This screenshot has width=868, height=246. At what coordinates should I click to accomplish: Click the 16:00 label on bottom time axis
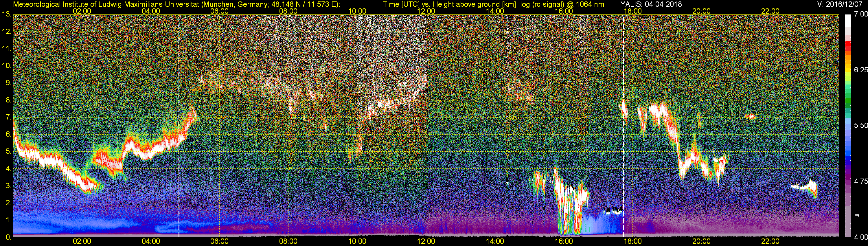point(564,241)
